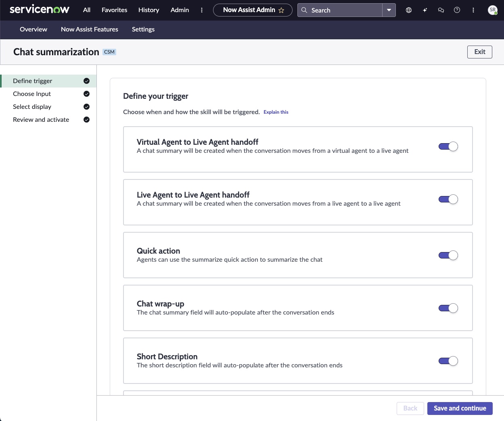Open the more menu dots next to Admin
Screen dimensions: 504x421
click(202, 10)
